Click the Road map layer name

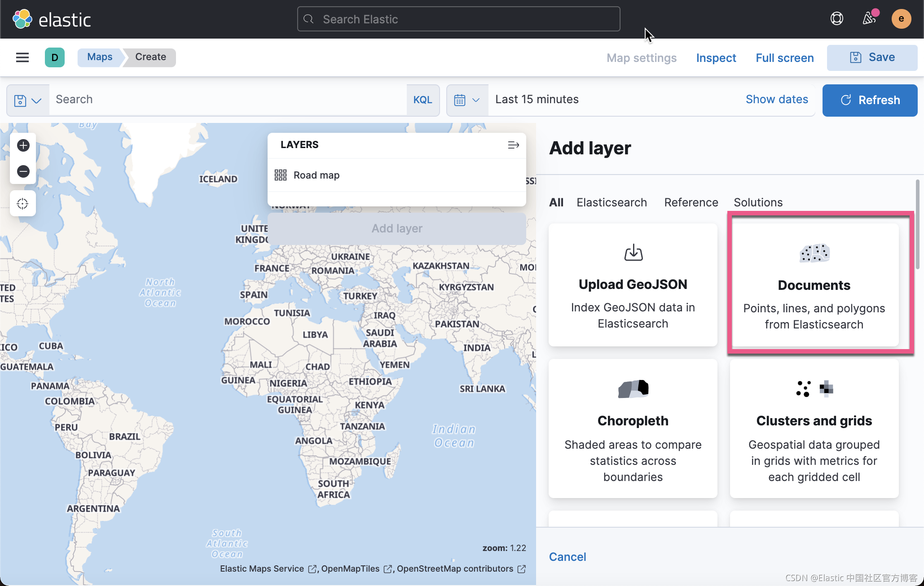click(317, 175)
